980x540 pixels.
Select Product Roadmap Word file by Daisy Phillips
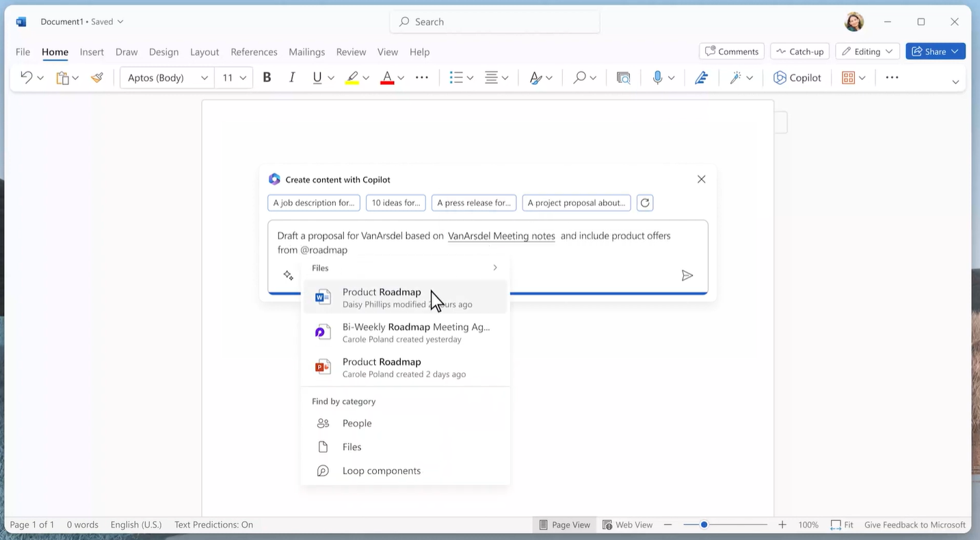tap(406, 298)
